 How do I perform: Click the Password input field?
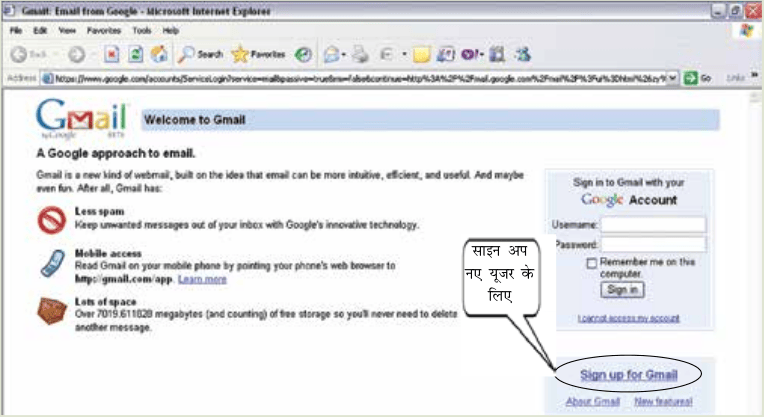[x=653, y=244]
